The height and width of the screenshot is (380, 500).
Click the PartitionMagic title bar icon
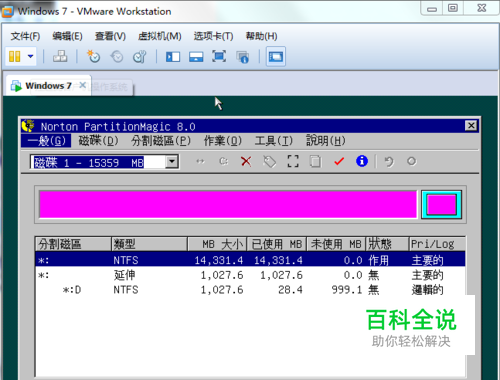click(x=28, y=126)
